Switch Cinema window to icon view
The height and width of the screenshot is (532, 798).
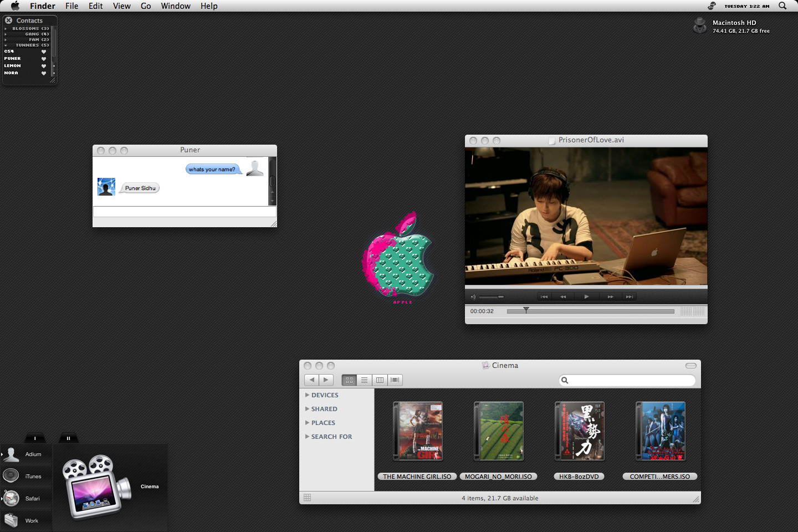pyautogui.click(x=349, y=380)
